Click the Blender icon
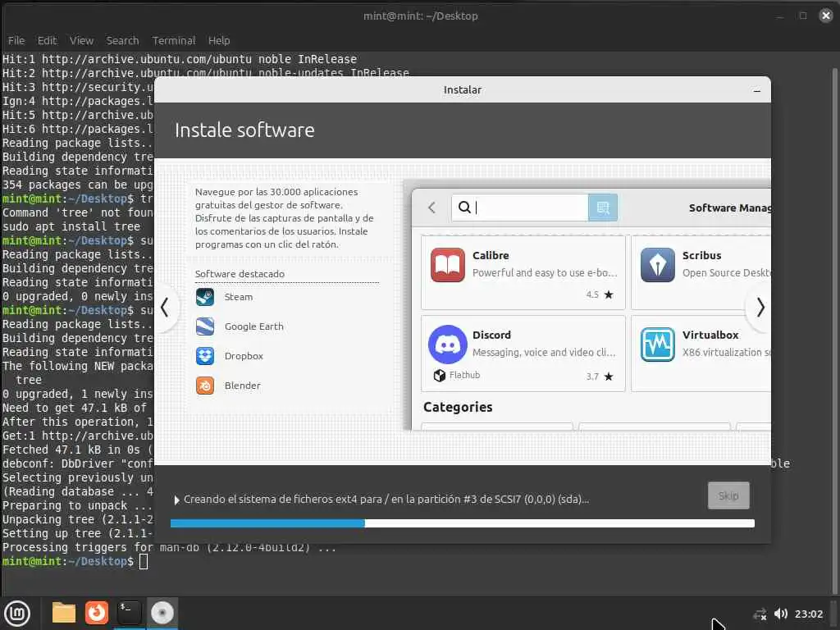The width and height of the screenshot is (840, 630). pyautogui.click(x=204, y=386)
